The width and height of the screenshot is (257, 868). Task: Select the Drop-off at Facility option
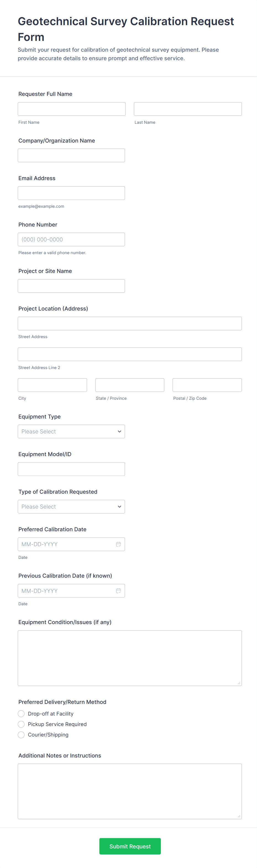21,713
